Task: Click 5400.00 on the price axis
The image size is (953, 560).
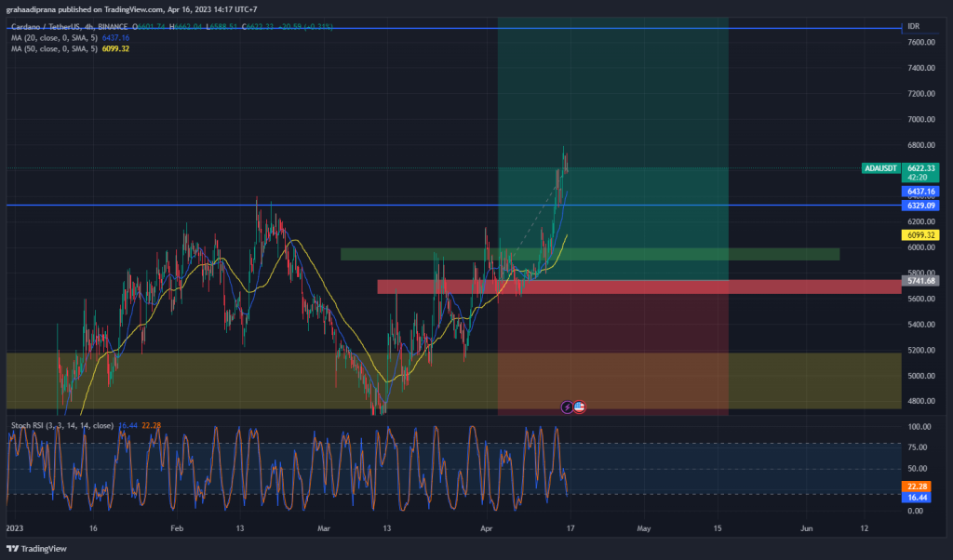Action: point(921,325)
